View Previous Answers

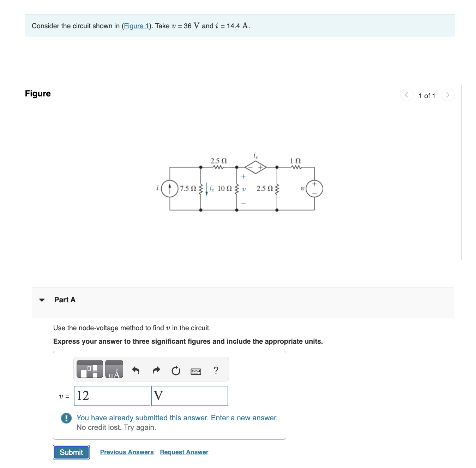127,452
